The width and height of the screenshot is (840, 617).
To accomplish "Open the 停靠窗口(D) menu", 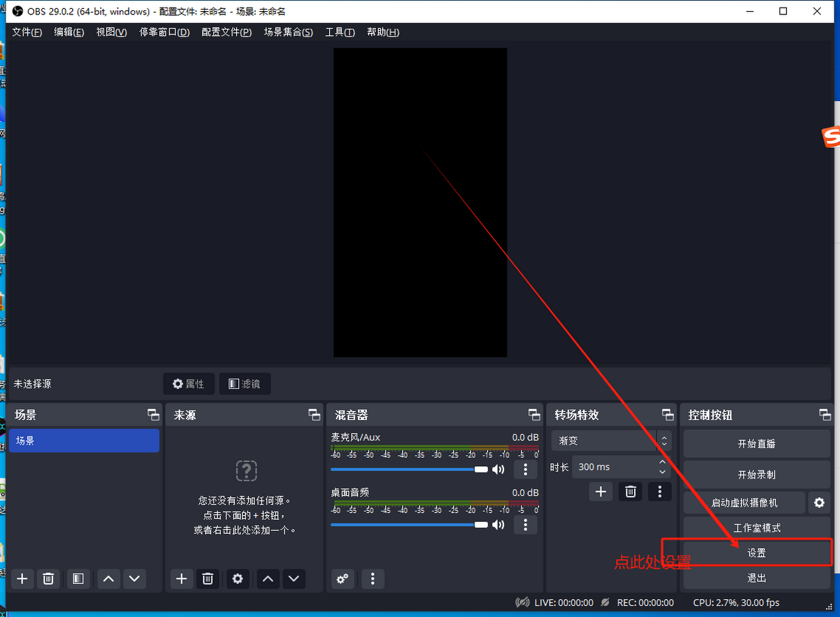I will click(x=165, y=32).
